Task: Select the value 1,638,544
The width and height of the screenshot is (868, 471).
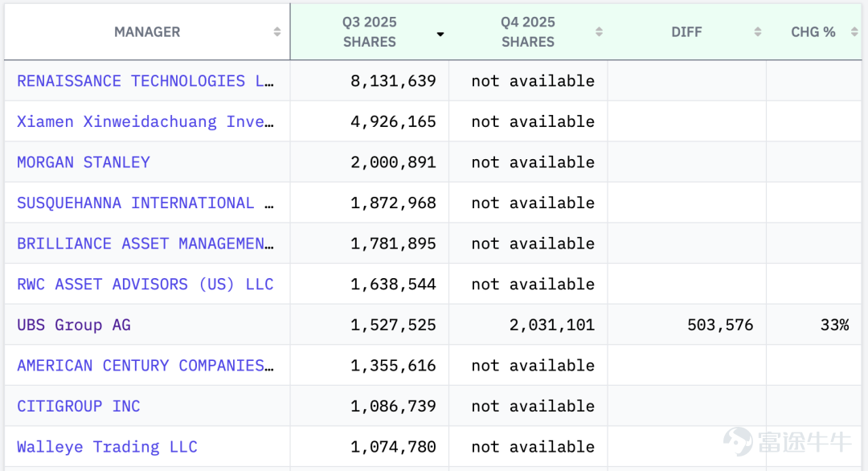Action: click(x=393, y=284)
